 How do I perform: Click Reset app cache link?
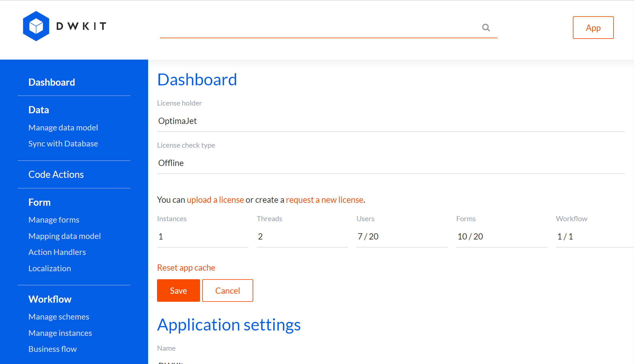186,268
